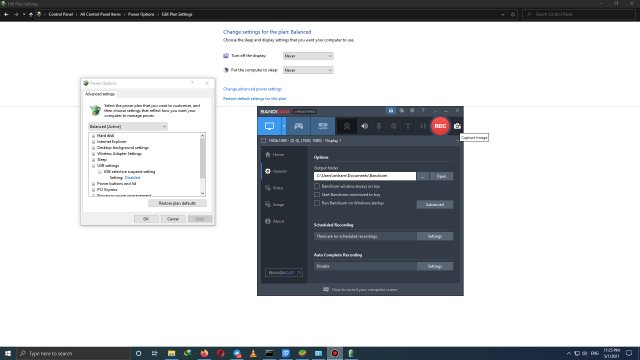Toggle the microphone icon in Bandicam toolbar
The width and height of the screenshot is (640, 360).
[x=379, y=126]
